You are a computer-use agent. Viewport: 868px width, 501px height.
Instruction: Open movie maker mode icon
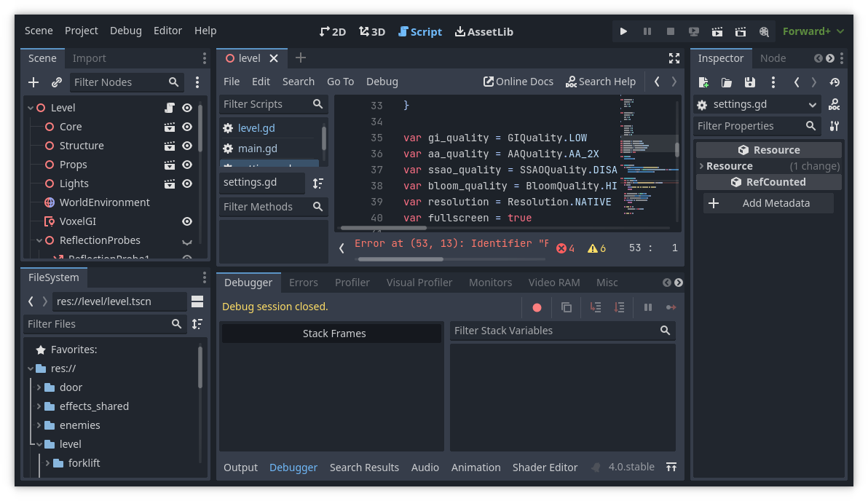[x=764, y=31]
